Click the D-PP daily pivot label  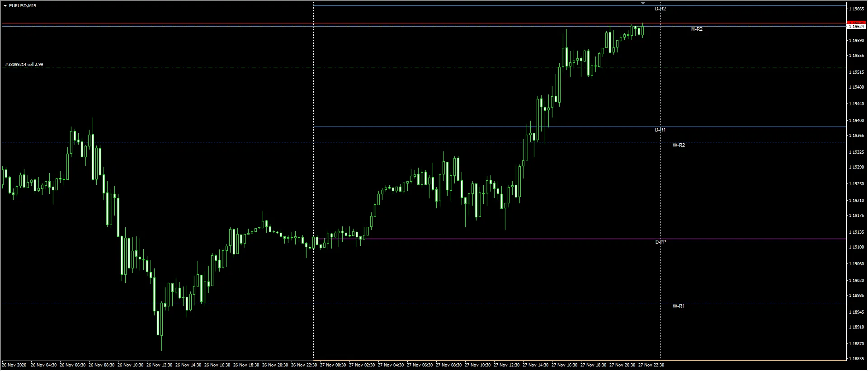[660, 242]
